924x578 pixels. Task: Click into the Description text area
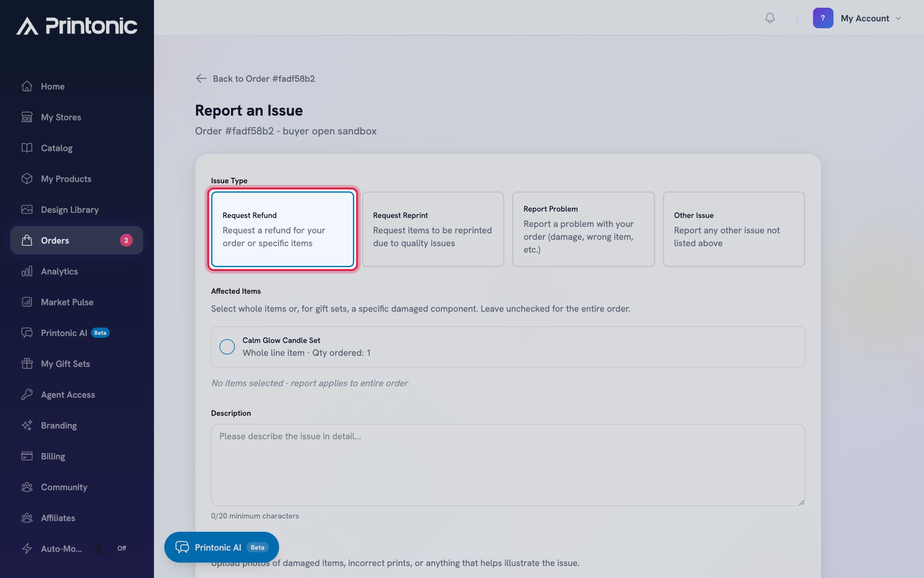click(x=508, y=465)
